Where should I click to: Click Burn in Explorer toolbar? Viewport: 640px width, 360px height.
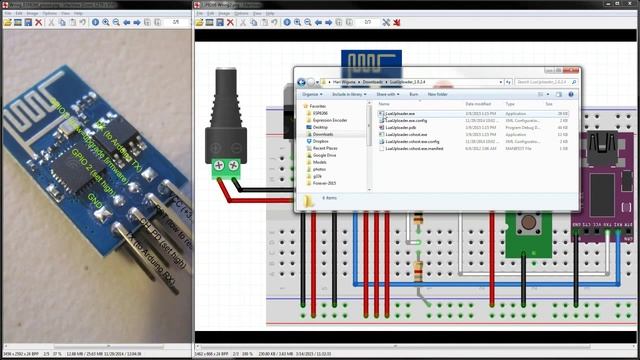(x=413, y=94)
